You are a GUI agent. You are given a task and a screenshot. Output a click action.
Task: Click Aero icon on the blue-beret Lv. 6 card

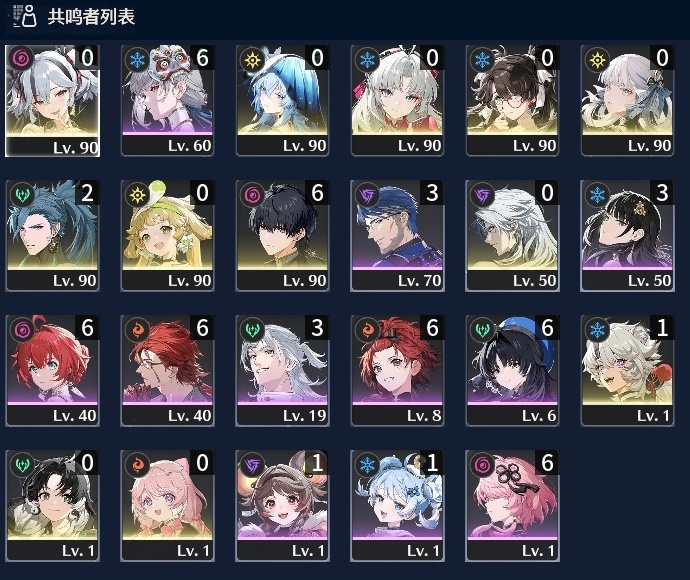click(482, 329)
